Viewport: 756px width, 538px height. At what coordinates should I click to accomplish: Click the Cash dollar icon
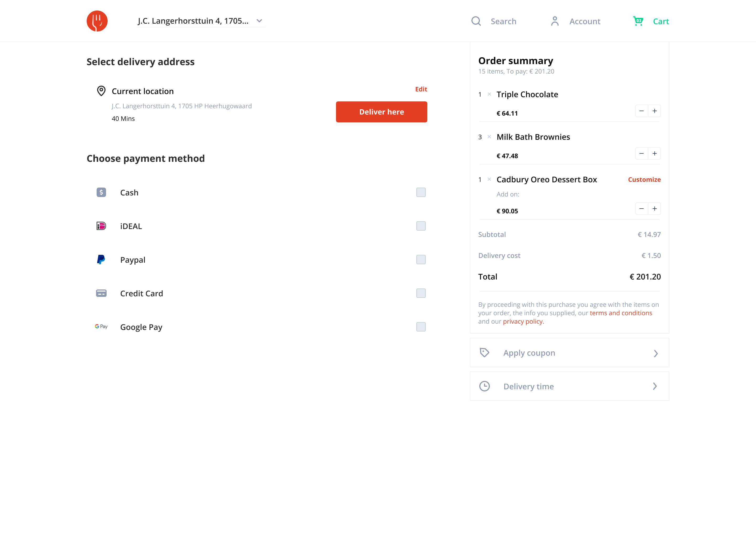click(x=101, y=193)
